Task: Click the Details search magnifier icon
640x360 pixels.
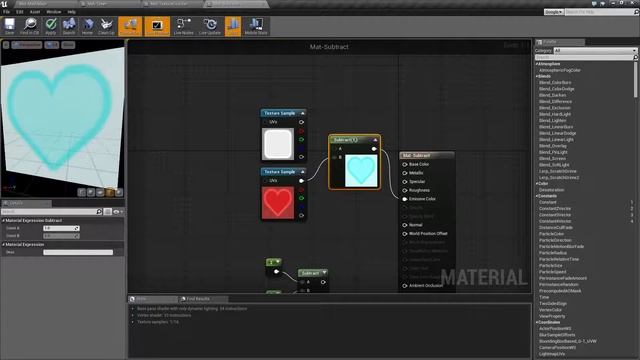Action: [99, 211]
